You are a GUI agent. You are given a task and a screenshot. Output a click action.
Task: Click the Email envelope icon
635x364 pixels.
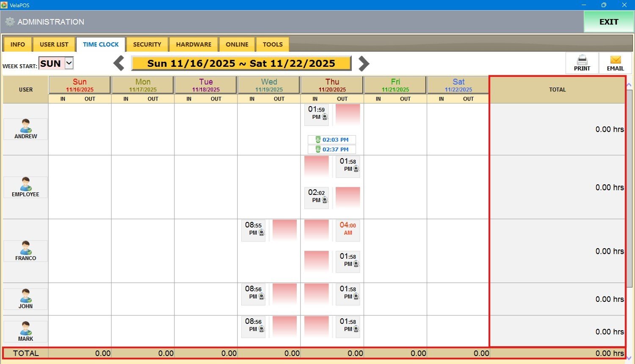point(615,60)
